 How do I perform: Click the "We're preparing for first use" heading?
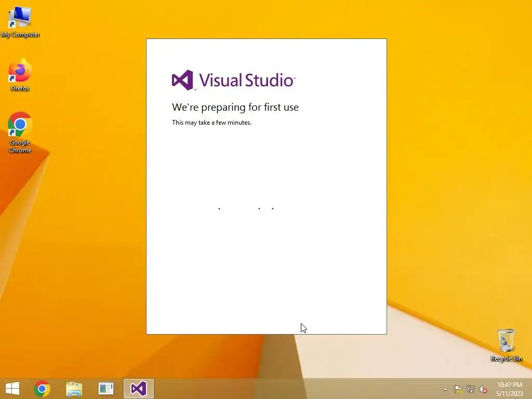coord(235,107)
